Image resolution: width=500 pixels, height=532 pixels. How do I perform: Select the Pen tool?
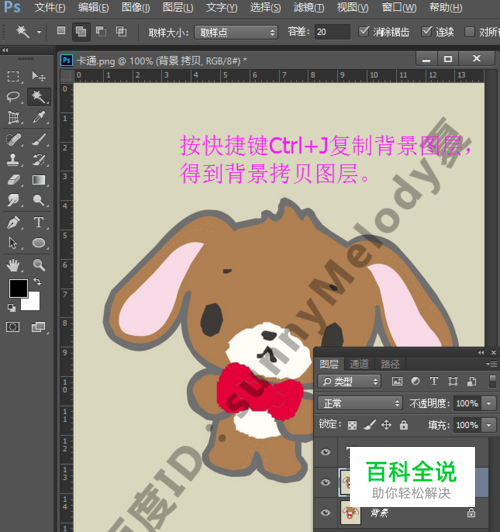(13, 223)
